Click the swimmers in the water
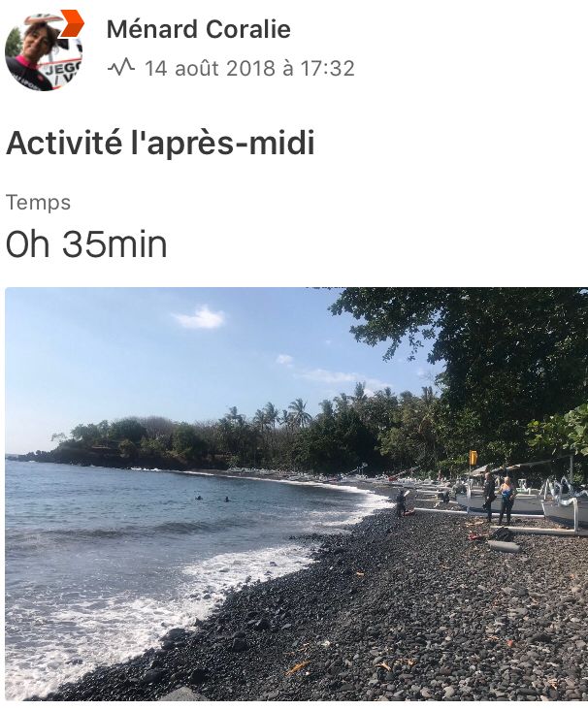The width and height of the screenshot is (588, 710). [x=212, y=499]
